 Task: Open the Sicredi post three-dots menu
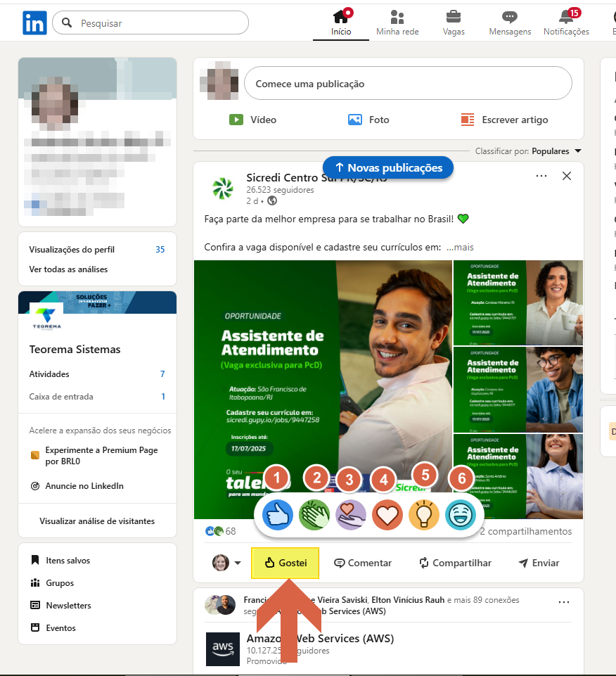coord(541,176)
